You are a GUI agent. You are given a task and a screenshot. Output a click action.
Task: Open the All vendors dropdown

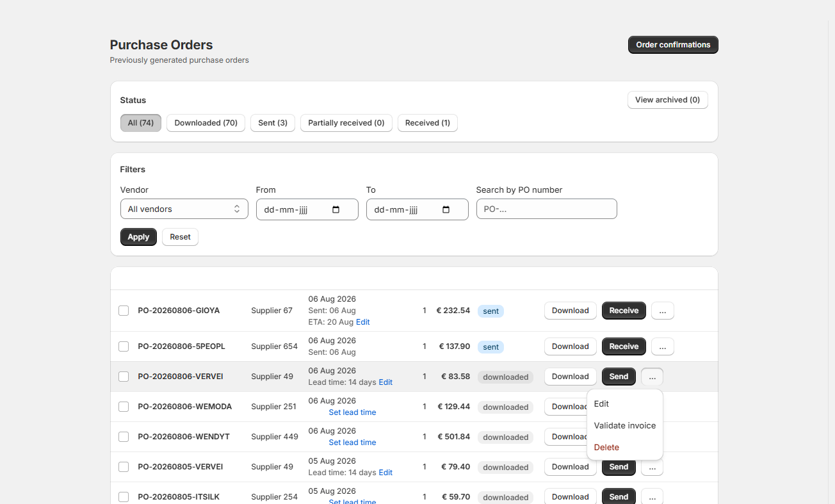184,209
